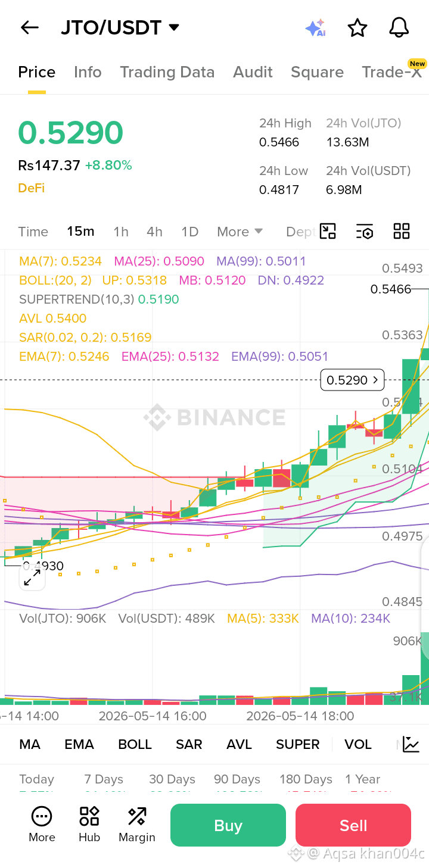This screenshot has width=429, height=868.
Task: Toggle the MA indicator
Action: [x=30, y=744]
